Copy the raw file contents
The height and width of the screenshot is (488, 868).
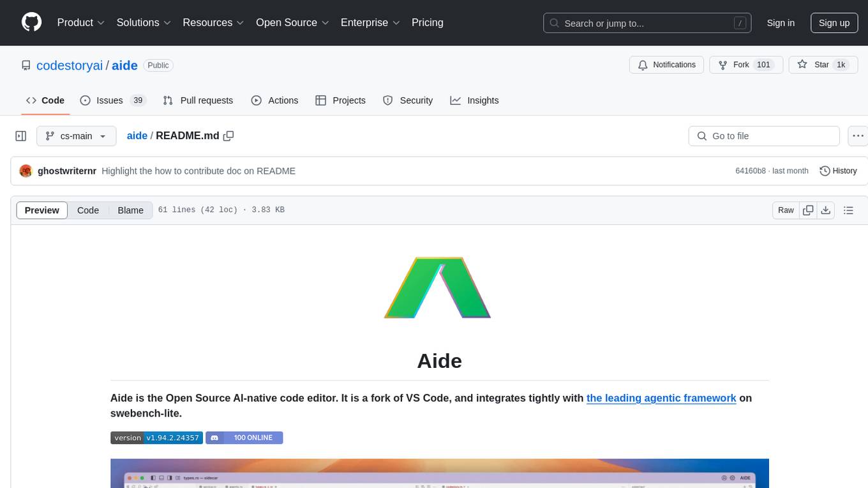(808, 210)
